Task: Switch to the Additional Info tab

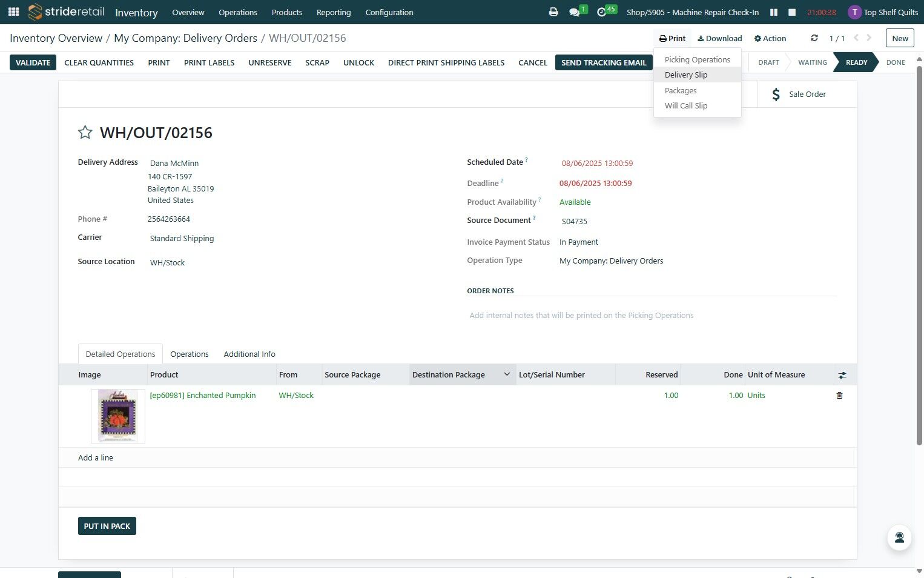Action: click(x=249, y=354)
